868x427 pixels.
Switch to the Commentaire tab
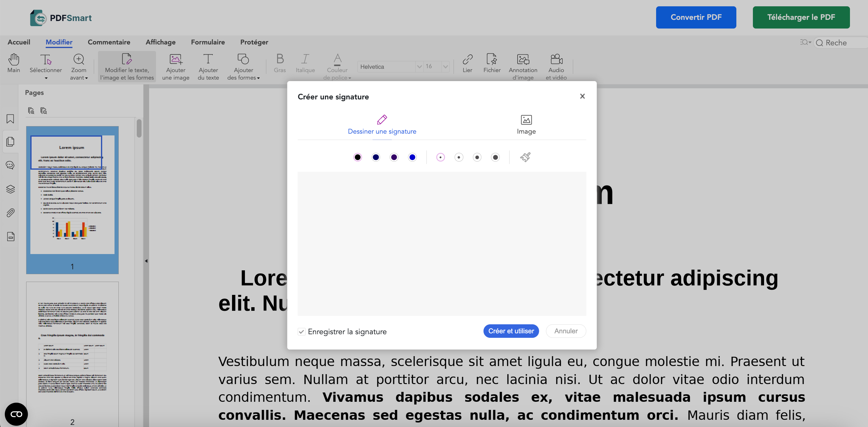point(109,42)
